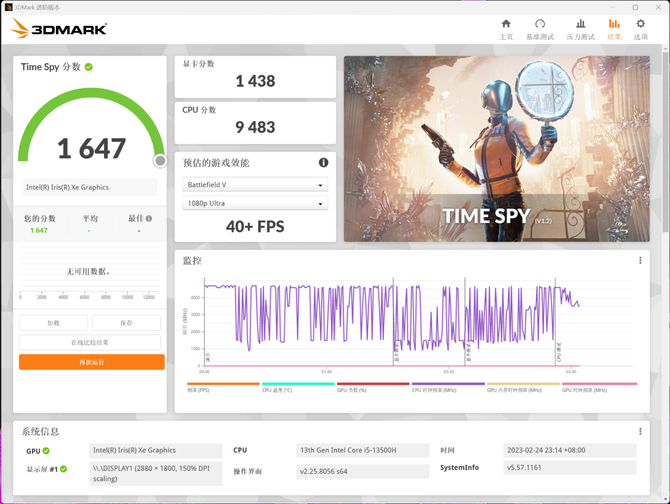Image resolution: width=670 pixels, height=504 pixels.
Task: Open the Stress Test (压力测试) tab
Action: (580, 29)
